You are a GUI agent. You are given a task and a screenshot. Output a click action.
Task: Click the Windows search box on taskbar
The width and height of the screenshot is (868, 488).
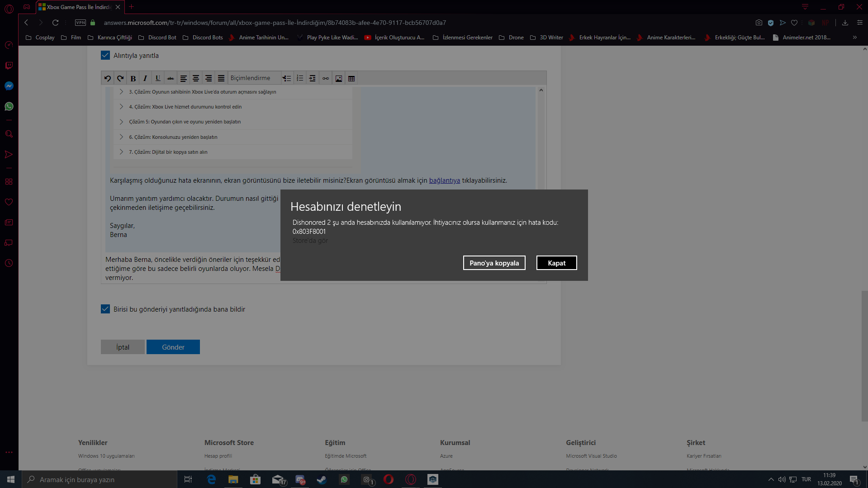click(100, 479)
